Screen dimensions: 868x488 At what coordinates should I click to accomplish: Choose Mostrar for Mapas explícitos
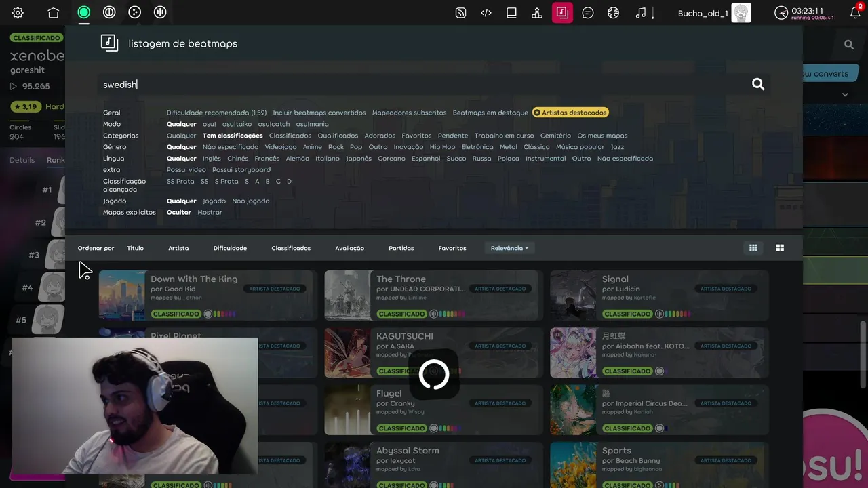coord(210,213)
